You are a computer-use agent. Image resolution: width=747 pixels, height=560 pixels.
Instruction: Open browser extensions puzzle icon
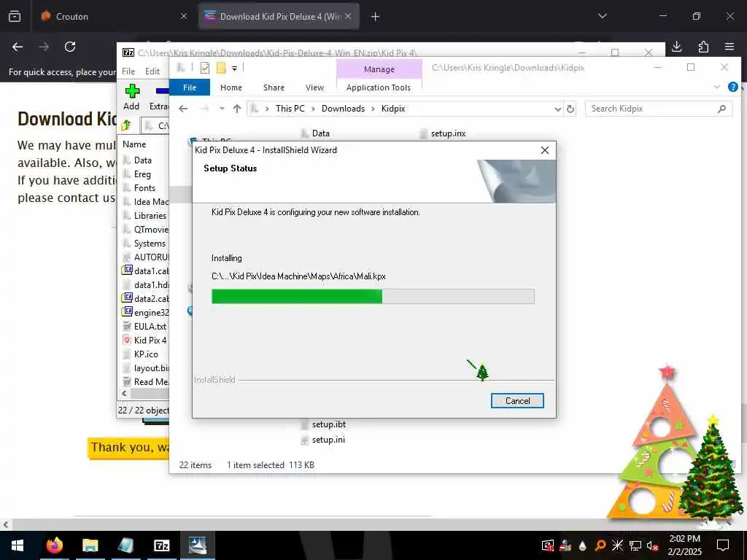703,47
